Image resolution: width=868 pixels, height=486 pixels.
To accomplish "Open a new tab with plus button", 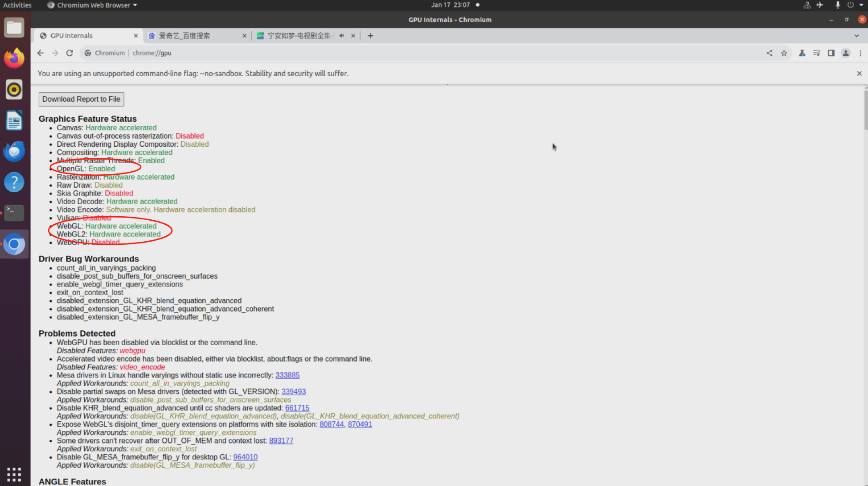I will point(370,36).
